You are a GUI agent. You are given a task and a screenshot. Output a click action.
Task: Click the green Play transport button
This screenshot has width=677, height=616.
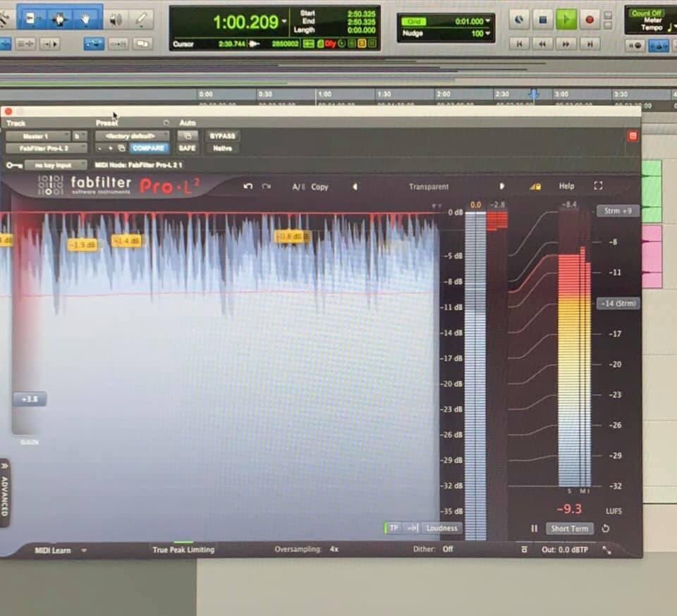click(566, 20)
